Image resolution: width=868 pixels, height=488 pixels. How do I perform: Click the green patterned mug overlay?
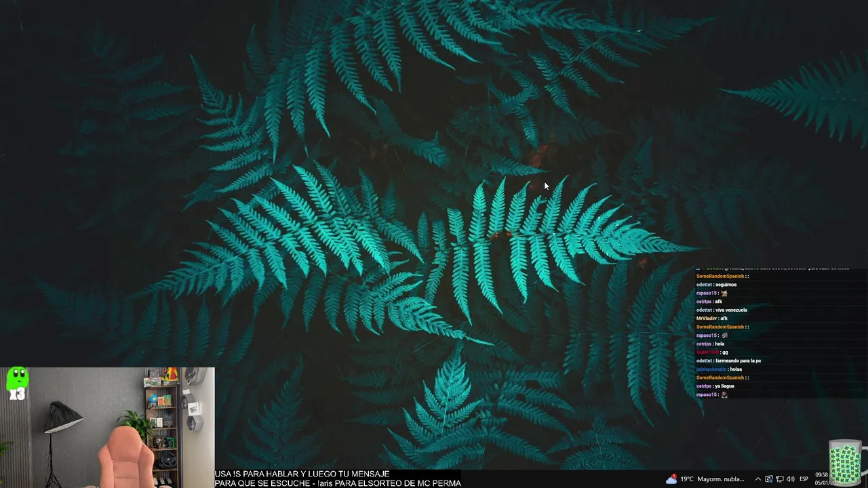tap(847, 464)
